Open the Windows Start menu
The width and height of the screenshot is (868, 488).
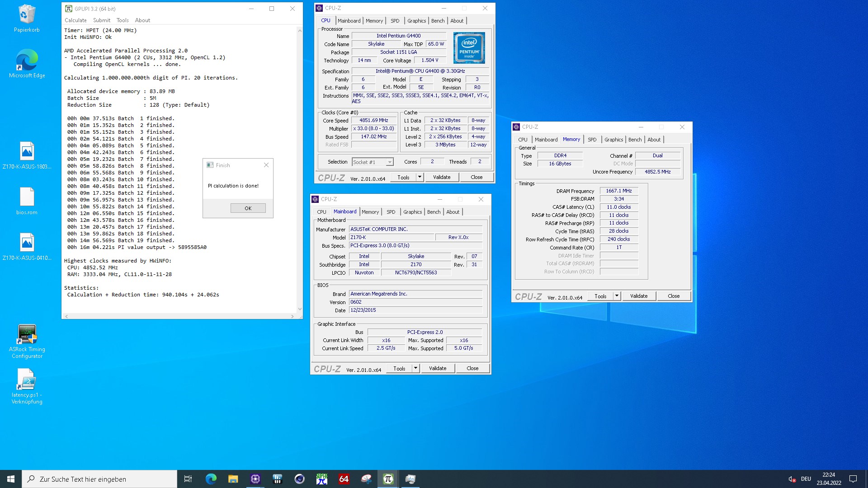(x=11, y=479)
